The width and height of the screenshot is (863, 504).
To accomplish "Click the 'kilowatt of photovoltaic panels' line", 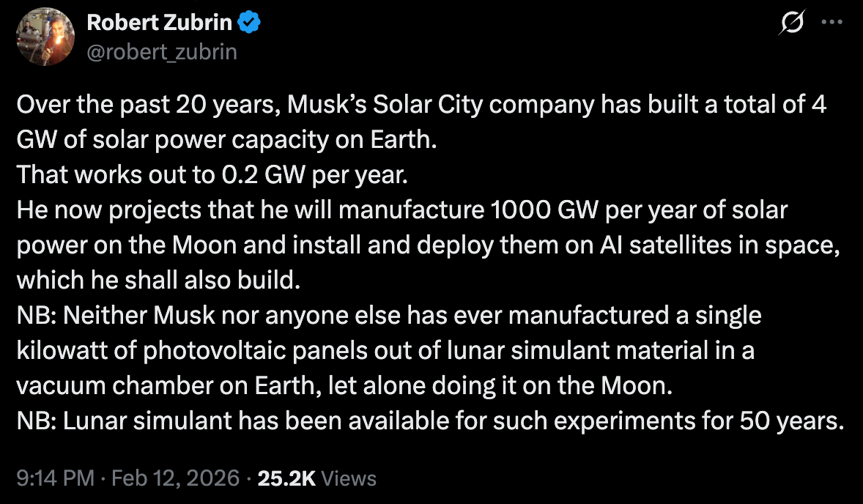I will coord(385,351).
